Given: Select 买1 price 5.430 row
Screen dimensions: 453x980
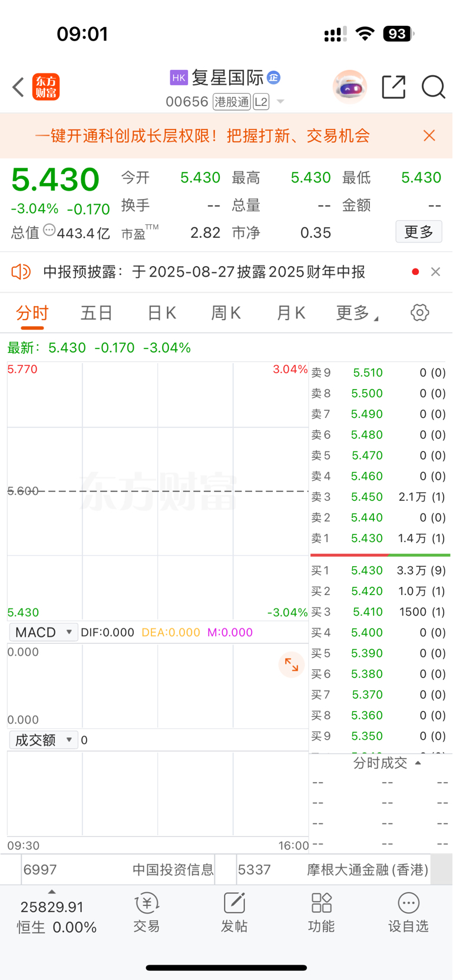Looking at the screenshot, I should pyautogui.click(x=379, y=570).
